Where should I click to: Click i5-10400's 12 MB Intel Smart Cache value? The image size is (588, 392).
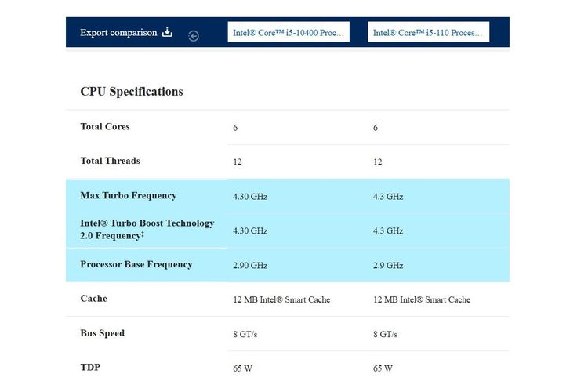tap(281, 299)
